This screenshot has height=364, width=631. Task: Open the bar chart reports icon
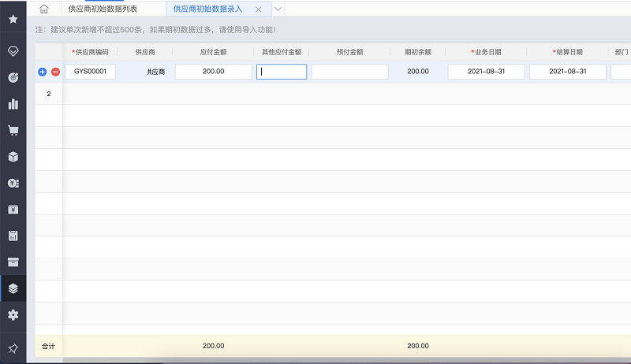[13, 103]
